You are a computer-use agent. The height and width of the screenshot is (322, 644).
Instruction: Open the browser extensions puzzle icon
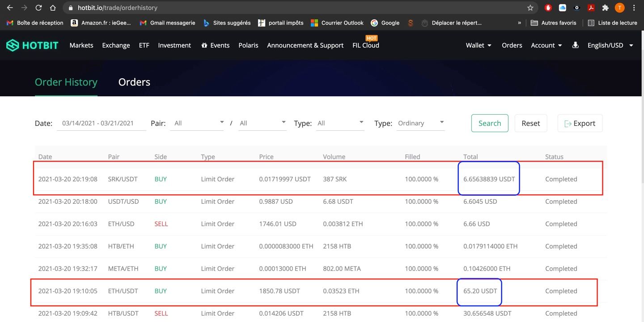point(606,8)
